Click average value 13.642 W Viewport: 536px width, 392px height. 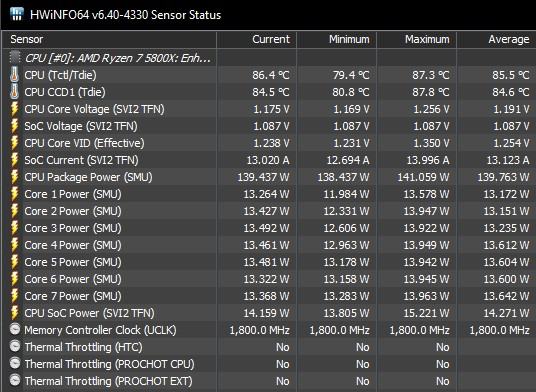(x=506, y=296)
